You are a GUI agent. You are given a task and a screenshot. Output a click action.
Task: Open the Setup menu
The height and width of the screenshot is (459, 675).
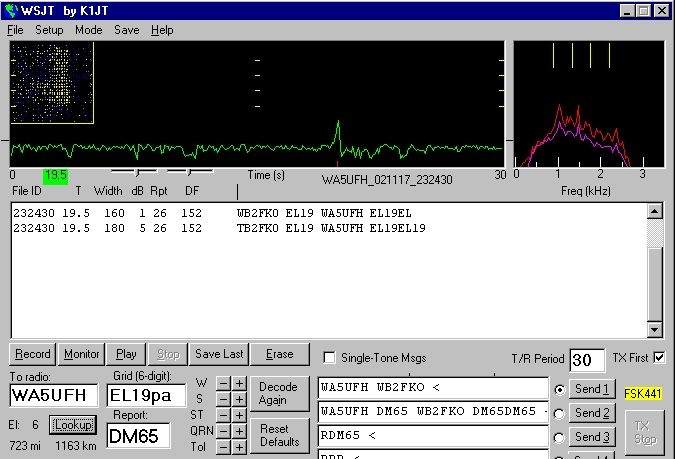tap(49, 30)
